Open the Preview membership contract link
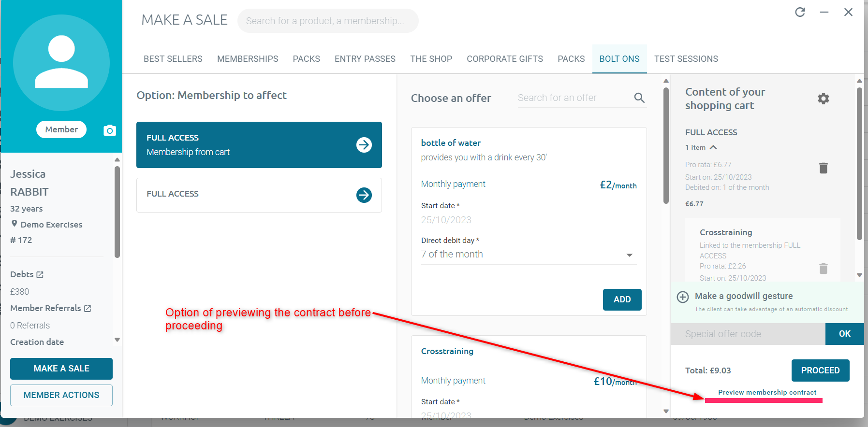Image resolution: width=868 pixels, height=427 pixels. tap(767, 392)
